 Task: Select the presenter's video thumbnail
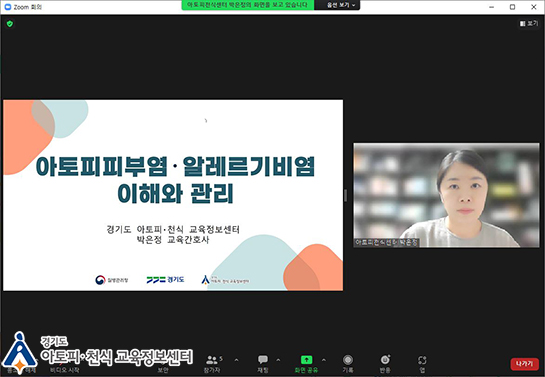click(x=446, y=195)
